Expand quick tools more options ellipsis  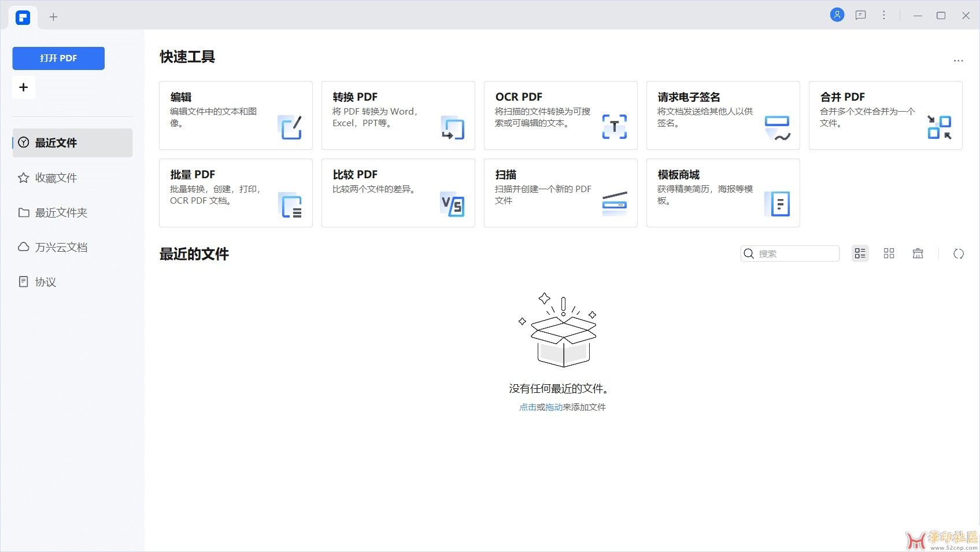(x=958, y=61)
